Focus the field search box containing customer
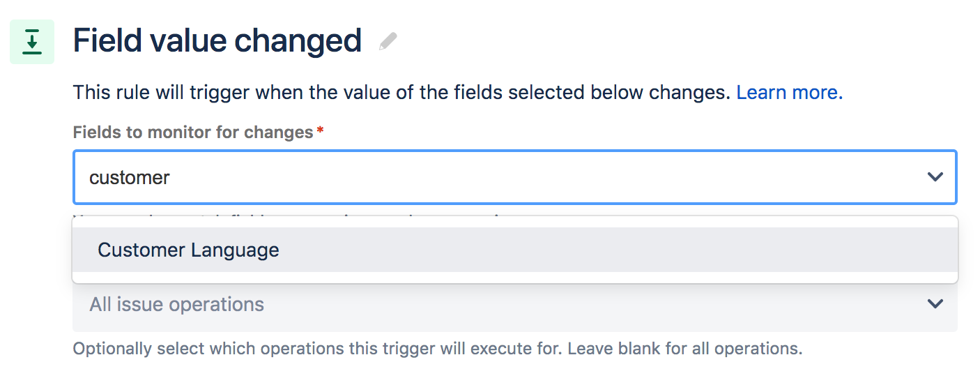Viewport: 980px width, 385px height. pyautogui.click(x=515, y=177)
